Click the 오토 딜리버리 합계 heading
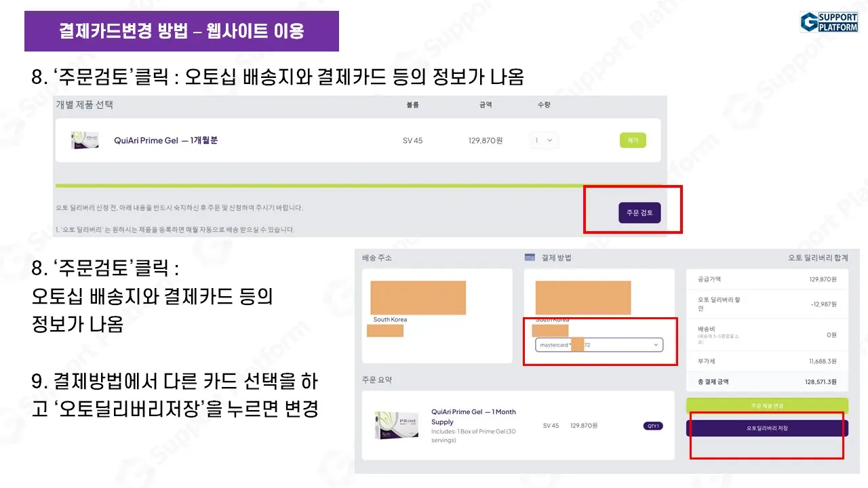The height and width of the screenshot is (488, 868). tap(818, 258)
